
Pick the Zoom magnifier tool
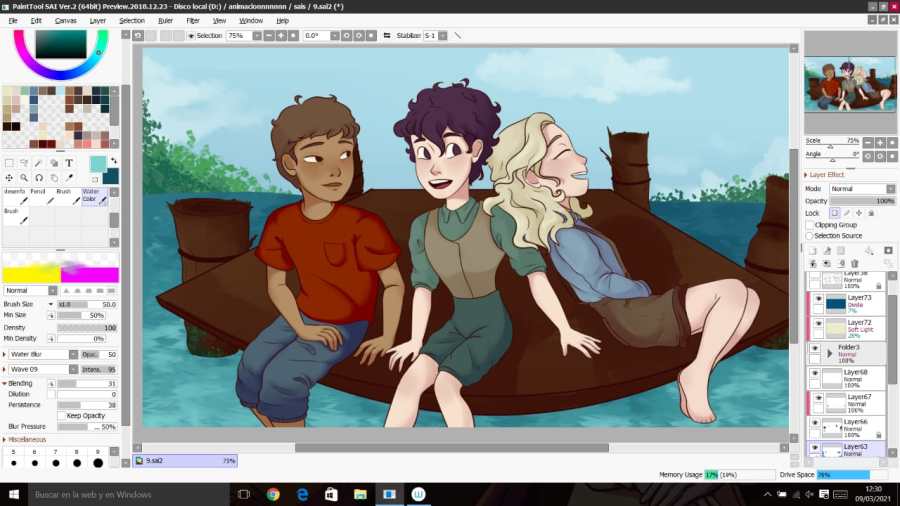24,178
